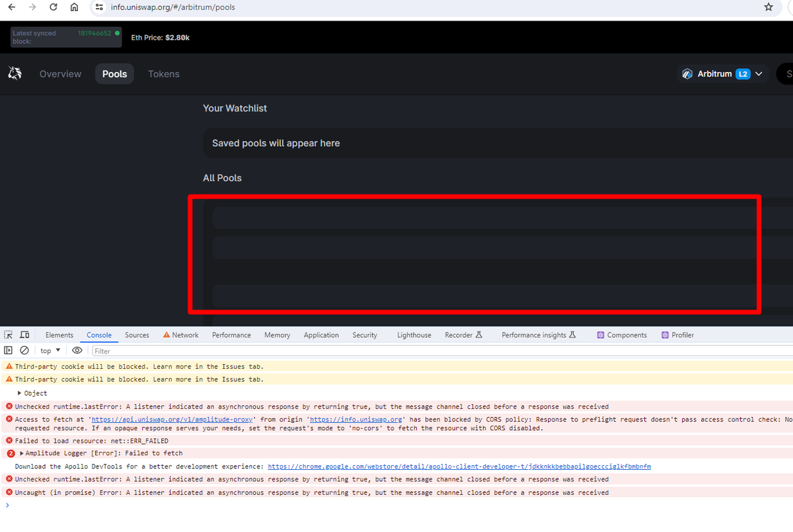The height and width of the screenshot is (532, 793).
Task: Toggle device toolbar in DevTools
Action: coord(24,335)
